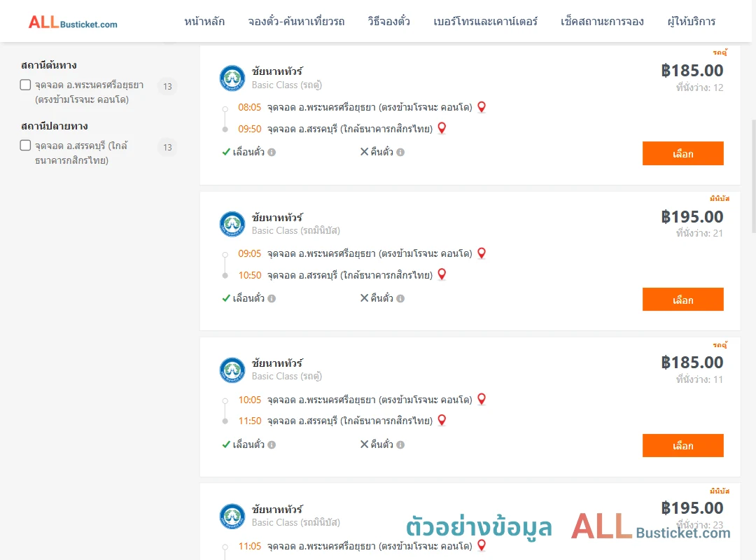Open เช็คสถานะการจอง menu item
Viewport: 756px width, 560px height.
pos(602,21)
